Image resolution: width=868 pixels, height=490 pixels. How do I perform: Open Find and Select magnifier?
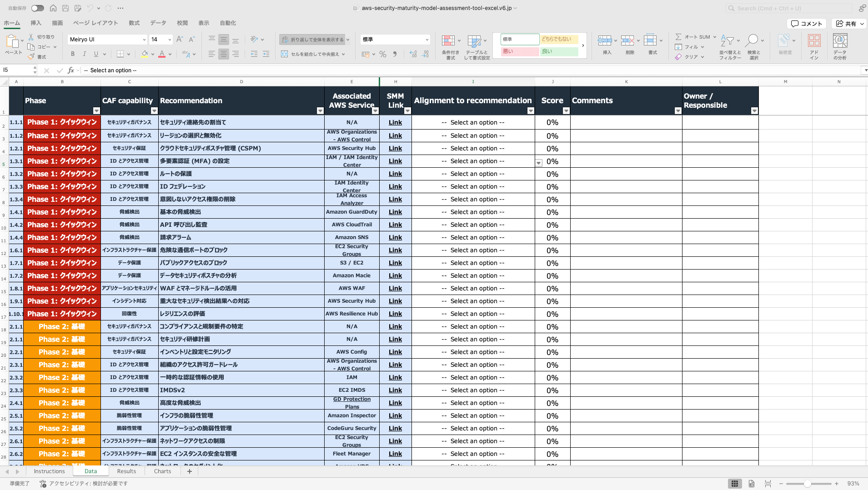[x=754, y=46]
